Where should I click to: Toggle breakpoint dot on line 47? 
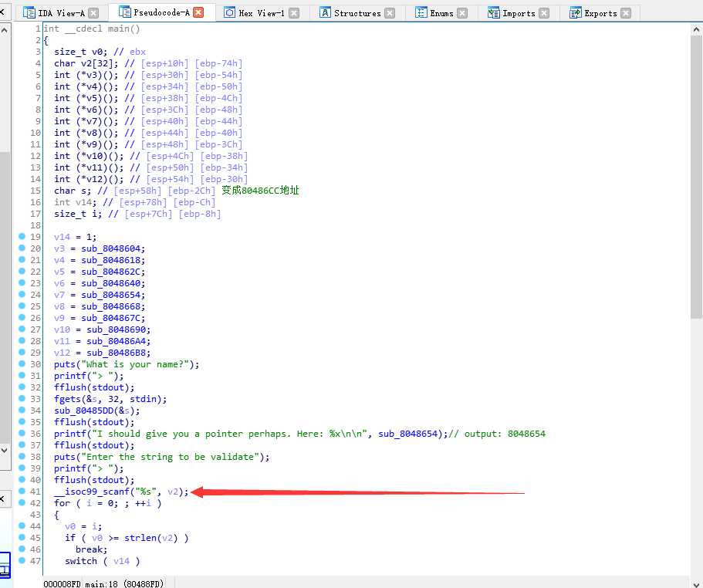click(22, 560)
